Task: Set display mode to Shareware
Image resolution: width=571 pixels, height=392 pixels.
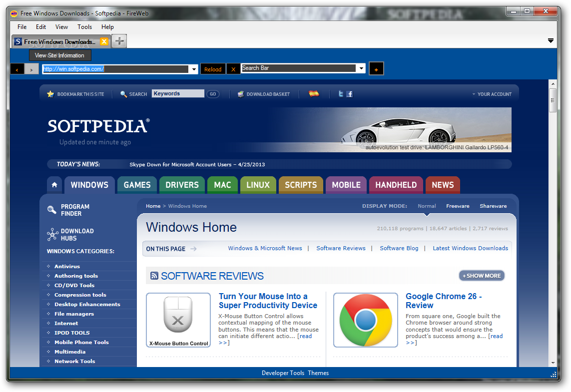Action: pos(493,206)
